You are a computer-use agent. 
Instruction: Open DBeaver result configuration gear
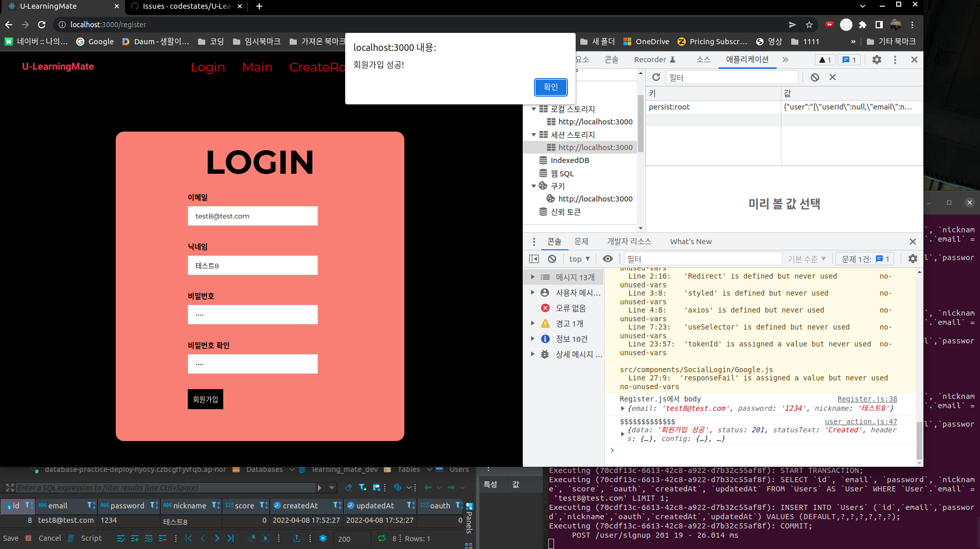[323, 538]
